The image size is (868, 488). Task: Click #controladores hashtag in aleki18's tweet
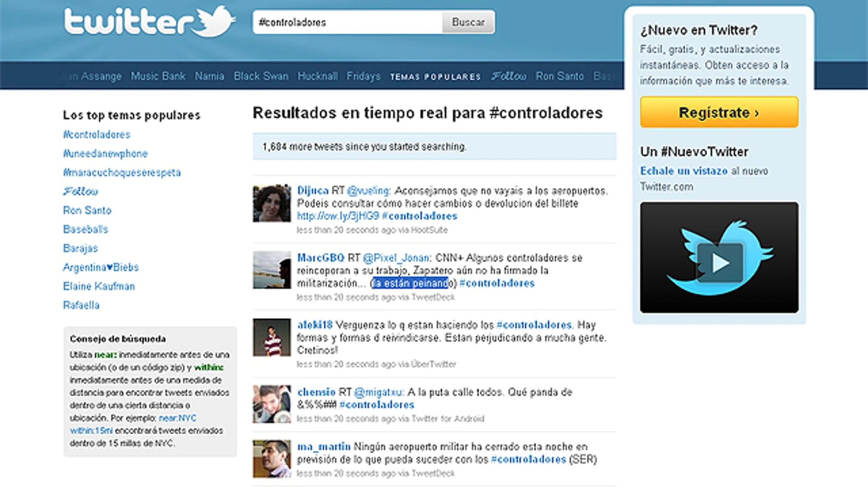click(534, 325)
